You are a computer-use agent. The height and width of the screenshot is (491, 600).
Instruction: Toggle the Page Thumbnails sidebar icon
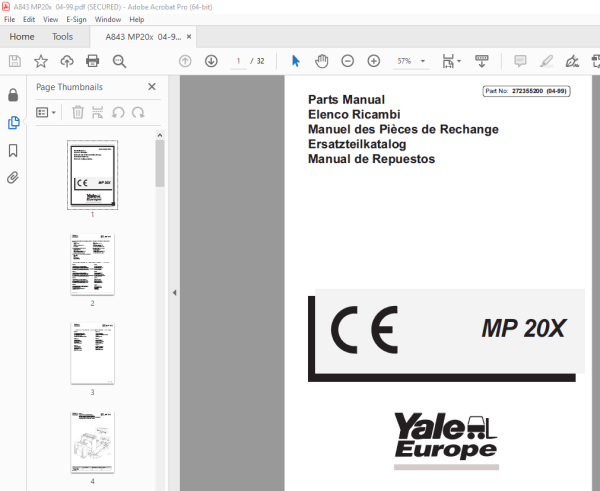click(13, 123)
